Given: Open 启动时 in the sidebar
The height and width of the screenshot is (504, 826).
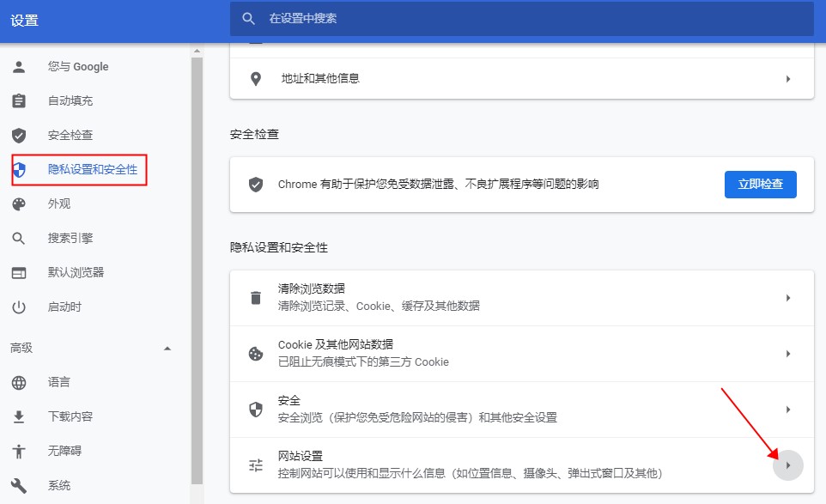Looking at the screenshot, I should tap(64, 307).
